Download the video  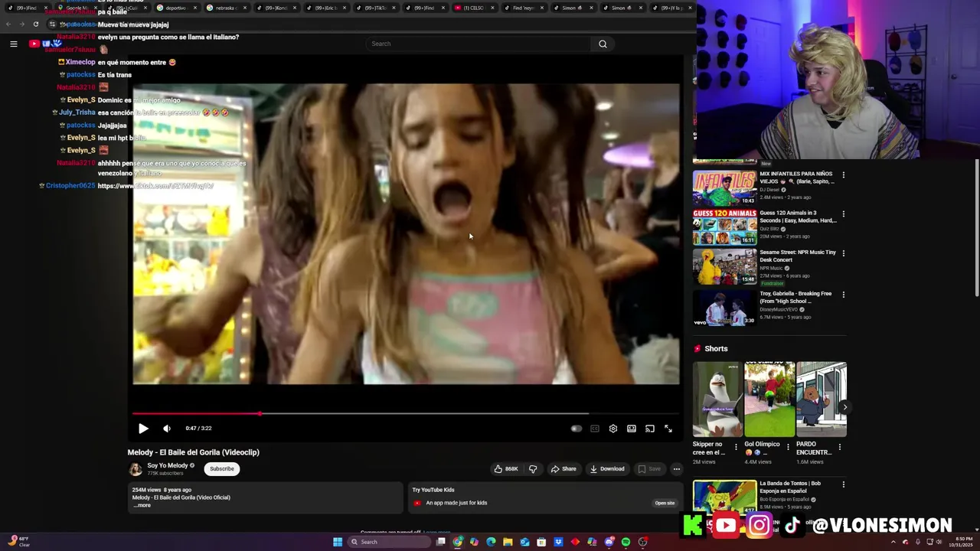click(607, 469)
